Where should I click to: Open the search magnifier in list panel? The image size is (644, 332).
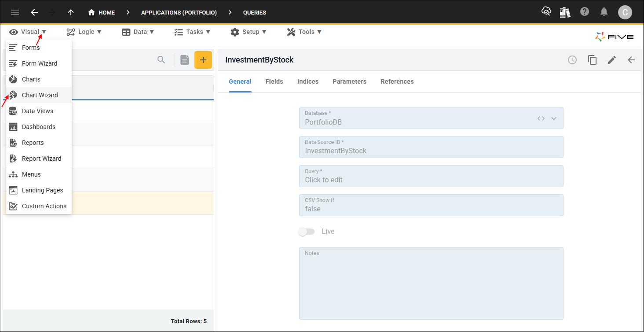[x=161, y=60]
